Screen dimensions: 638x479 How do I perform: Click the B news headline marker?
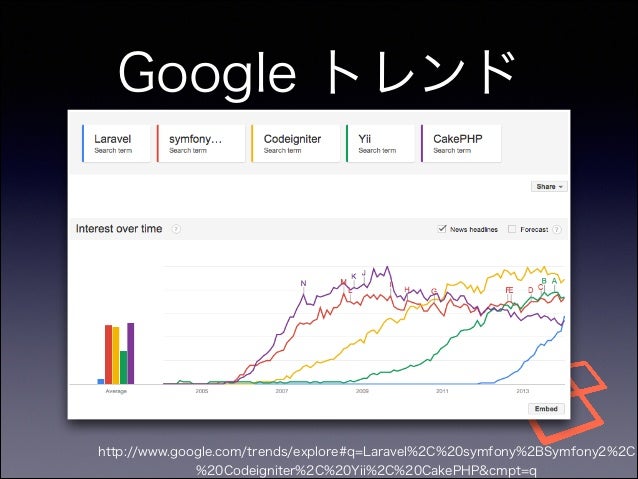click(x=544, y=281)
